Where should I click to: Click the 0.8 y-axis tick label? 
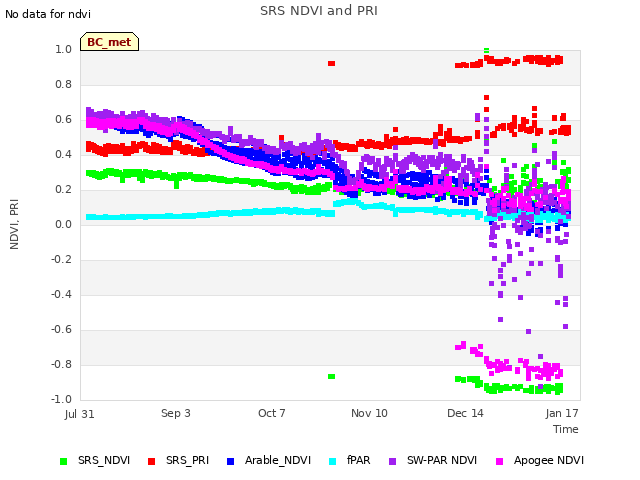pos(63,84)
